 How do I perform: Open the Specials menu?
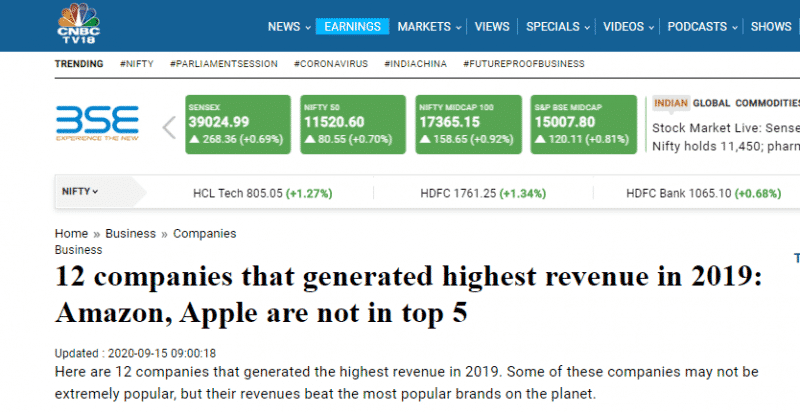[x=553, y=27]
